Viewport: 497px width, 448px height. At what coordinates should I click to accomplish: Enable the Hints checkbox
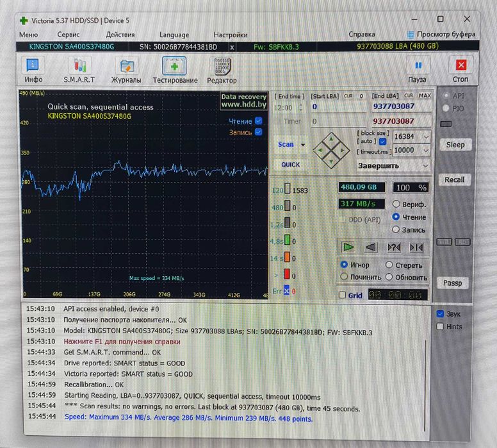440,326
